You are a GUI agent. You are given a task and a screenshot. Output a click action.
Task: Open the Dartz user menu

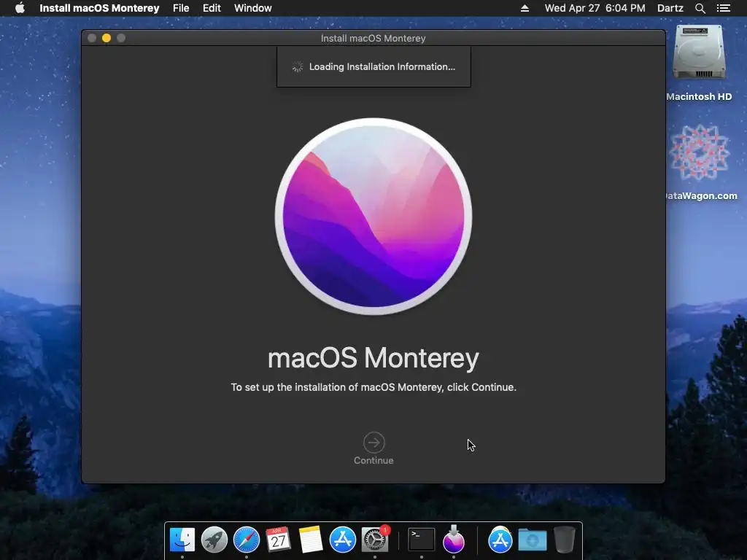tap(670, 8)
